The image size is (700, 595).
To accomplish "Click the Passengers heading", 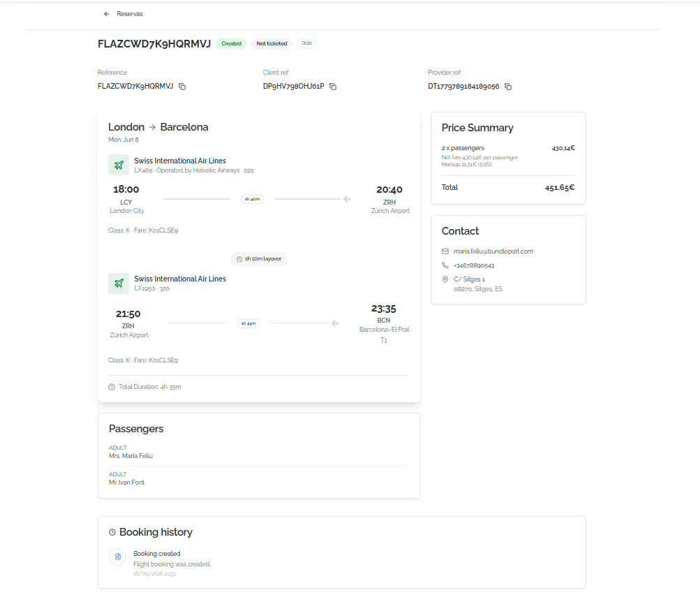I will (x=136, y=429).
